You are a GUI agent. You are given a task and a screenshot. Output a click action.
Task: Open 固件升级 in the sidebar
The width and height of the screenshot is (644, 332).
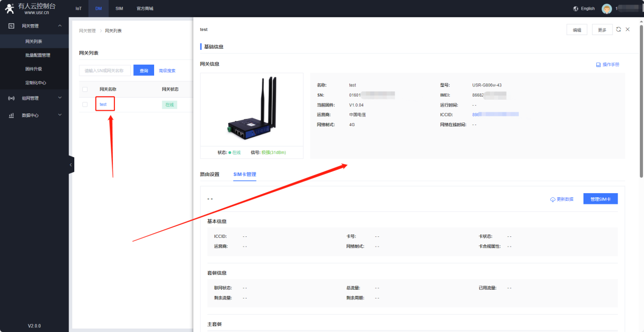point(34,69)
